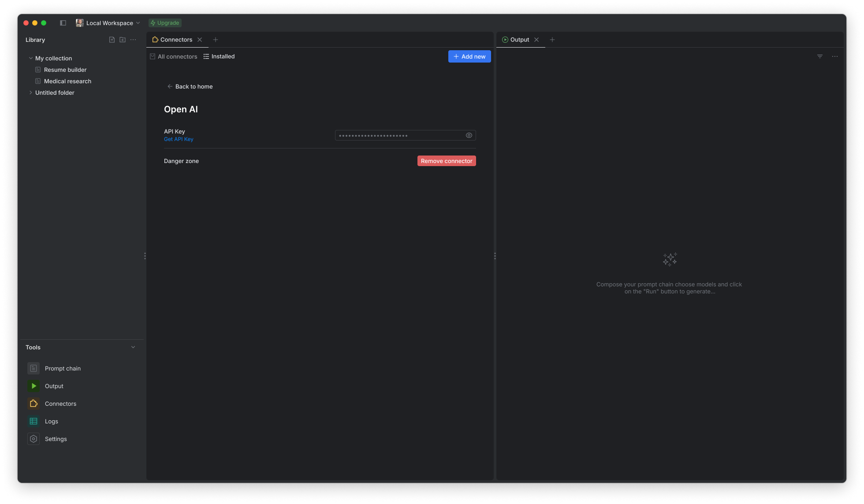This screenshot has height=504, width=864.
Task: Open the Get API Key link
Action: pyautogui.click(x=179, y=139)
